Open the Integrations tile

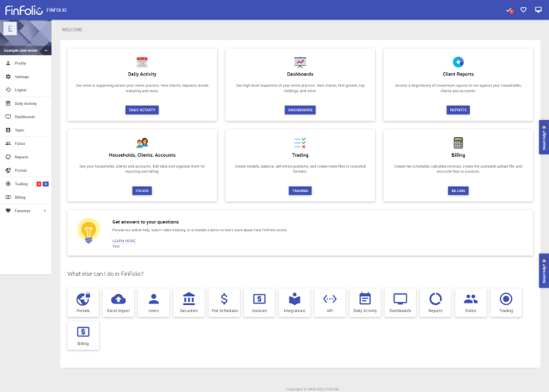(294, 303)
